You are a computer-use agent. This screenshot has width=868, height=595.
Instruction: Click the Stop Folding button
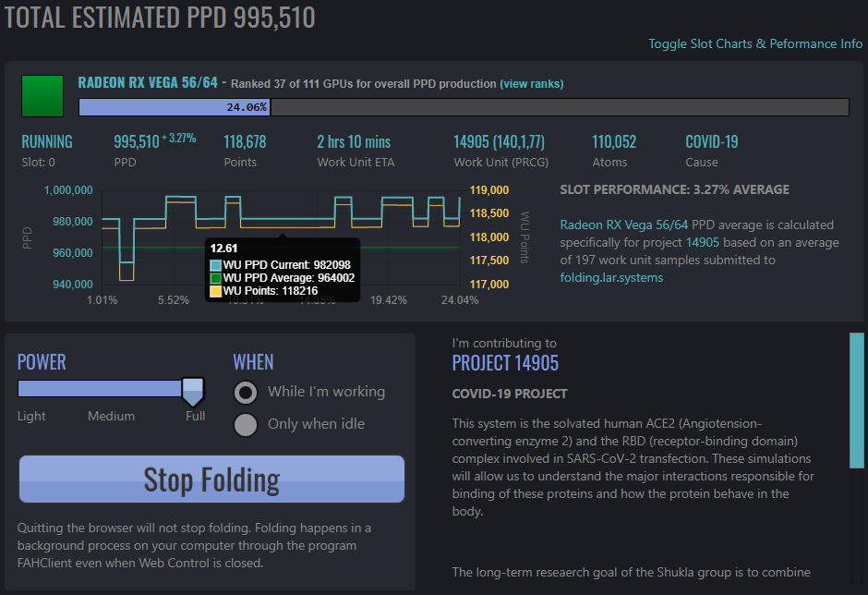pos(211,480)
